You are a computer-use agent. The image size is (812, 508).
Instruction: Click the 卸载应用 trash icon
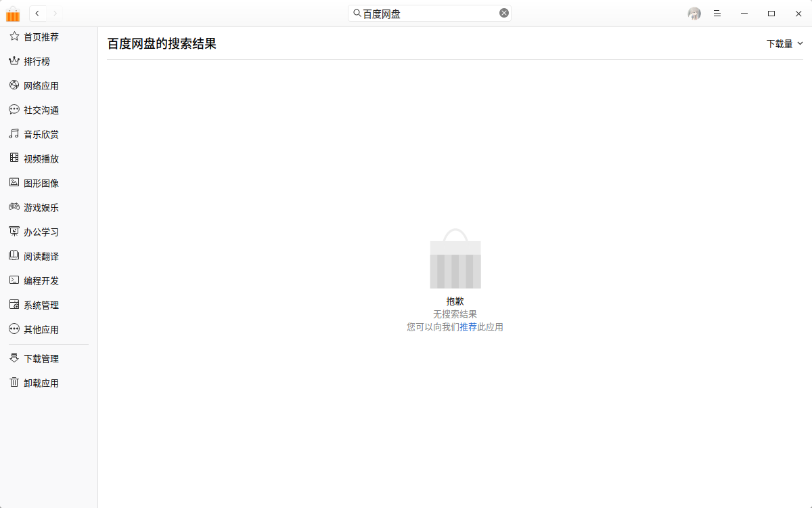coord(14,382)
